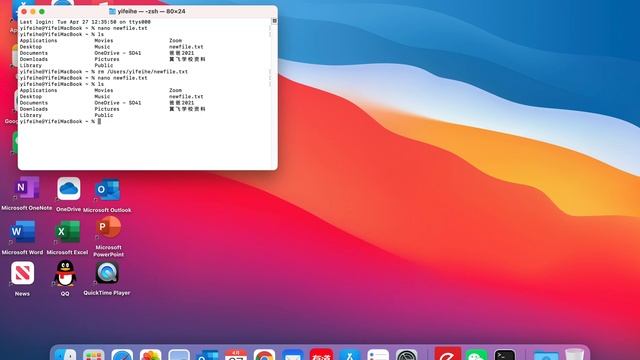Open the Downloads folder in Dock
640x360 pixels.
(546, 355)
